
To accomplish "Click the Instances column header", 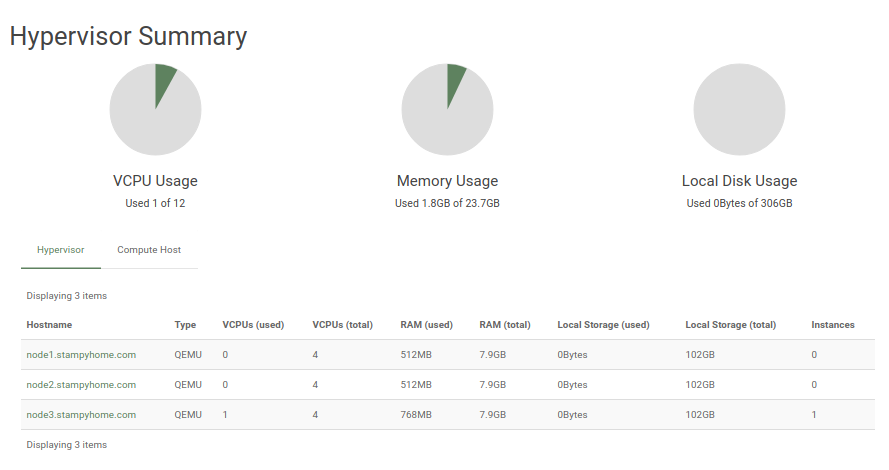I will tap(833, 325).
